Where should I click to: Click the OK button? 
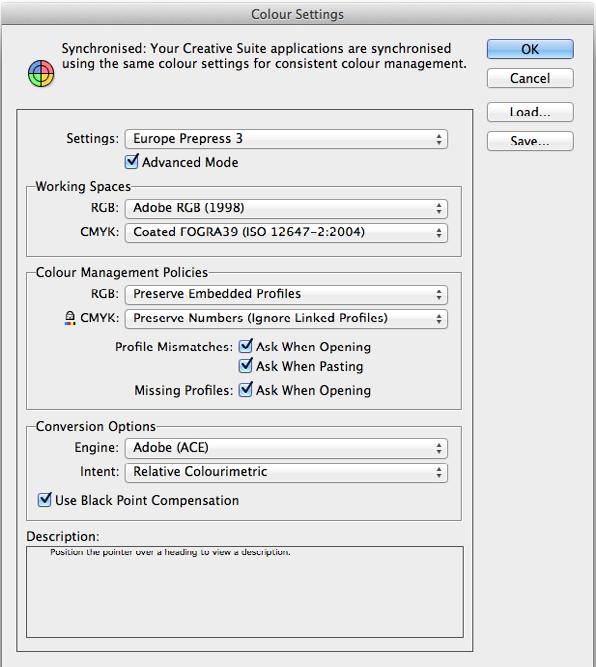pyautogui.click(x=530, y=49)
